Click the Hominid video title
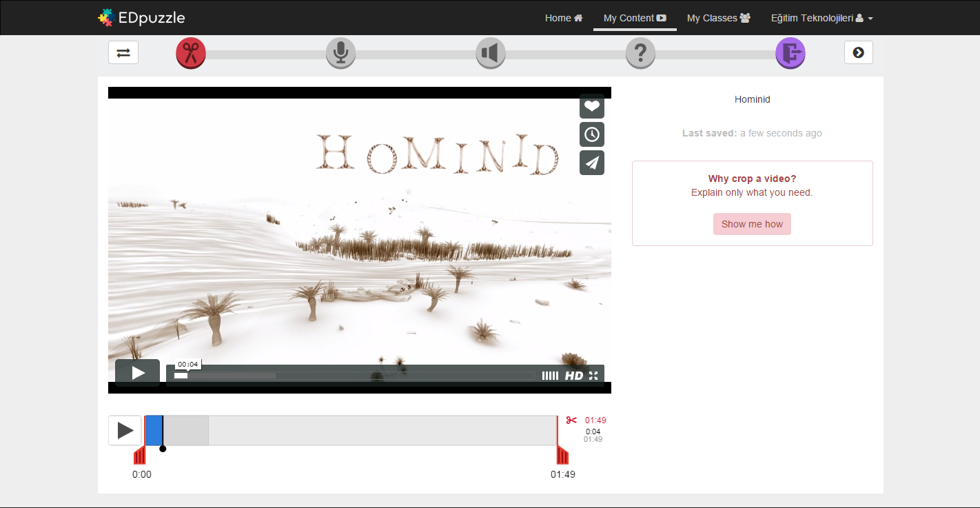 753,99
